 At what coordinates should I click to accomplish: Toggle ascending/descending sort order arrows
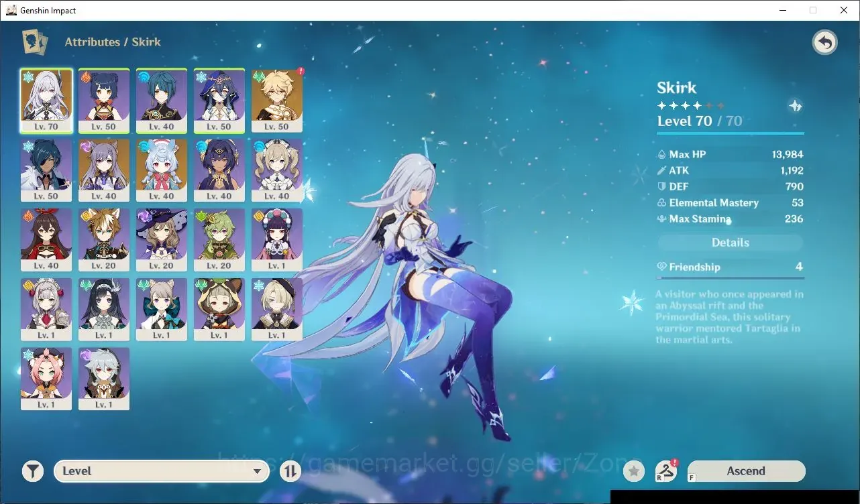point(290,471)
